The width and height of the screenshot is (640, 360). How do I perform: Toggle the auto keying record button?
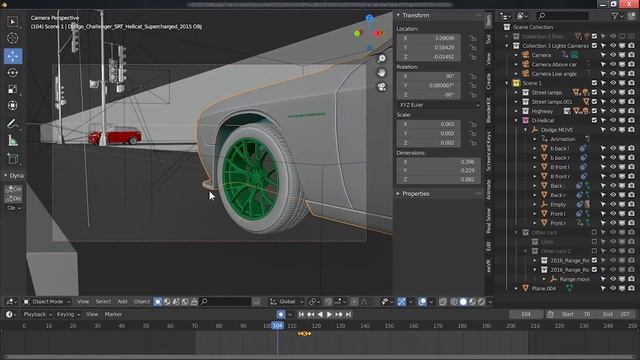pyautogui.click(x=281, y=315)
